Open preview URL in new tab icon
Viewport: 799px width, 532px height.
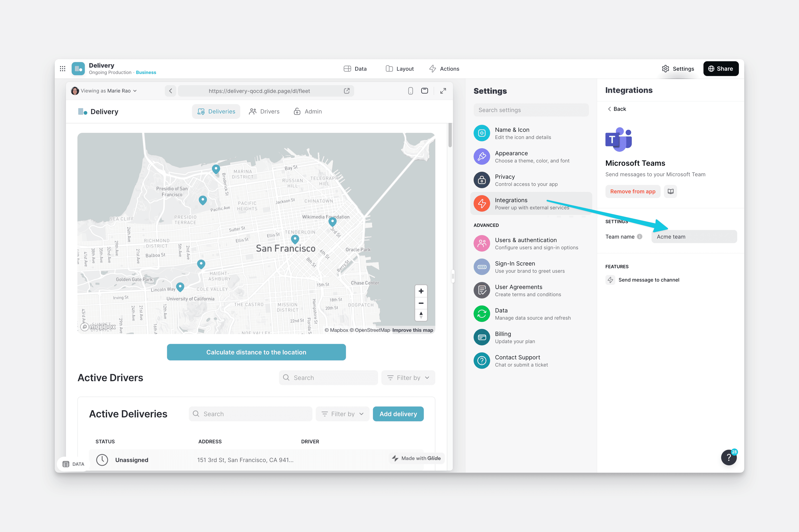coord(347,91)
